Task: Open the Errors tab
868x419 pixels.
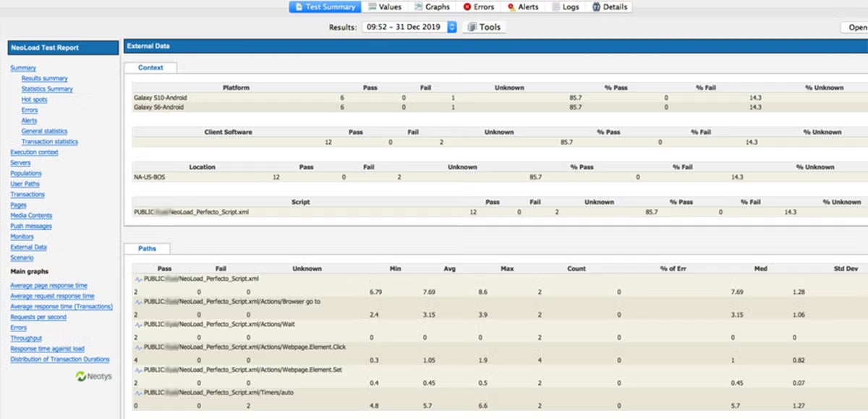Action: coord(479,7)
